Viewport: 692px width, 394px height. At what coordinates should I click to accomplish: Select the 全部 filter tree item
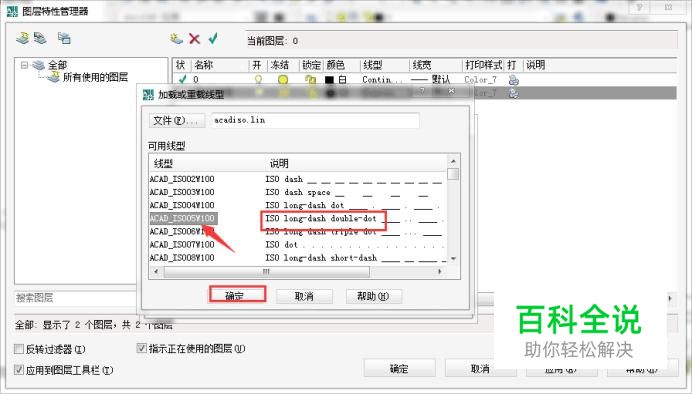(x=57, y=65)
